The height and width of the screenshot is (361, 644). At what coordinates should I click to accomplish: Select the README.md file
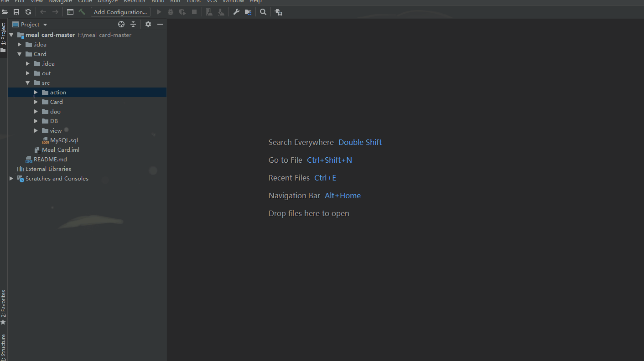[x=50, y=160]
